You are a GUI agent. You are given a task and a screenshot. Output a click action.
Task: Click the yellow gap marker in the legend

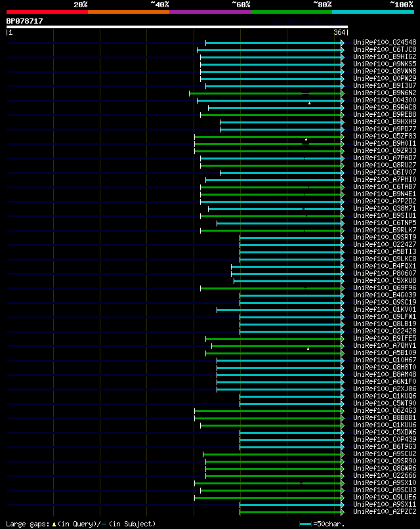tap(54, 524)
